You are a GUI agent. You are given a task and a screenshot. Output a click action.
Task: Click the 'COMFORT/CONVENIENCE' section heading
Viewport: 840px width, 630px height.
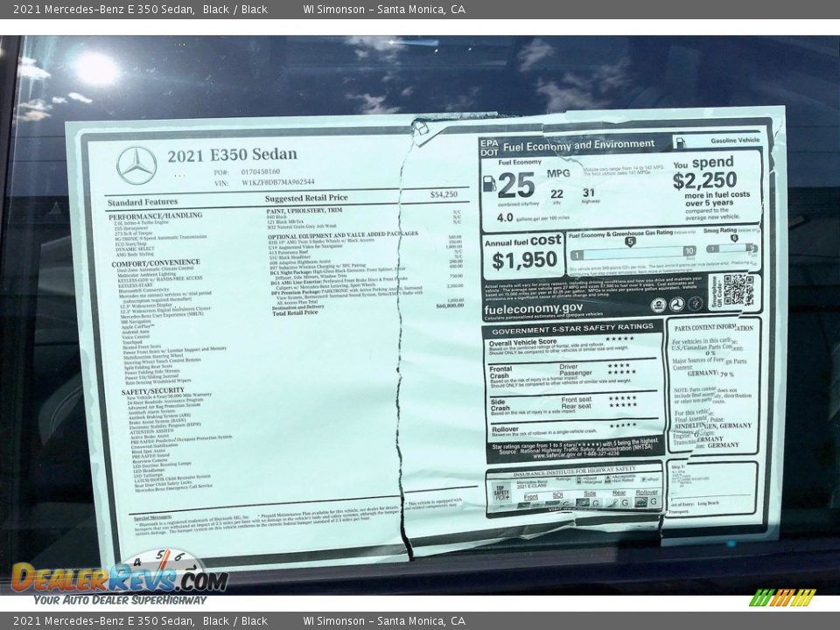click(156, 263)
